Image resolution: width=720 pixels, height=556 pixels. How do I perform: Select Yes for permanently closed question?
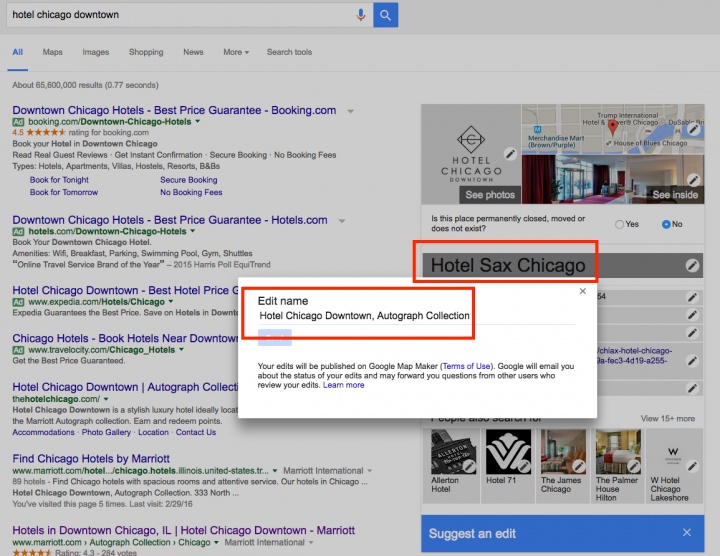[619, 225]
